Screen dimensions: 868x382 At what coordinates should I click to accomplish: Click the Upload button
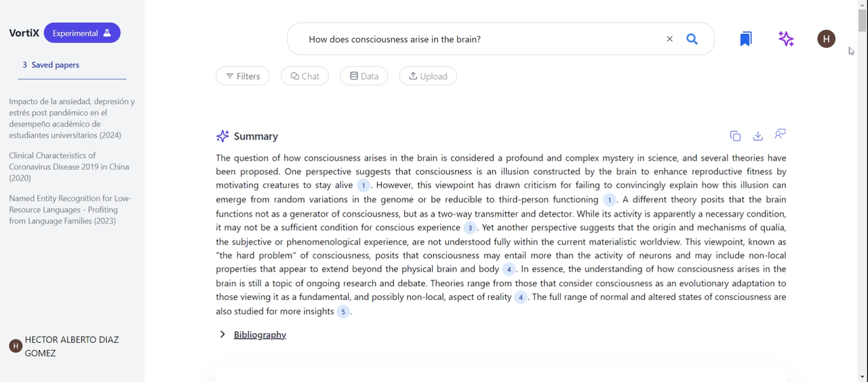click(428, 76)
